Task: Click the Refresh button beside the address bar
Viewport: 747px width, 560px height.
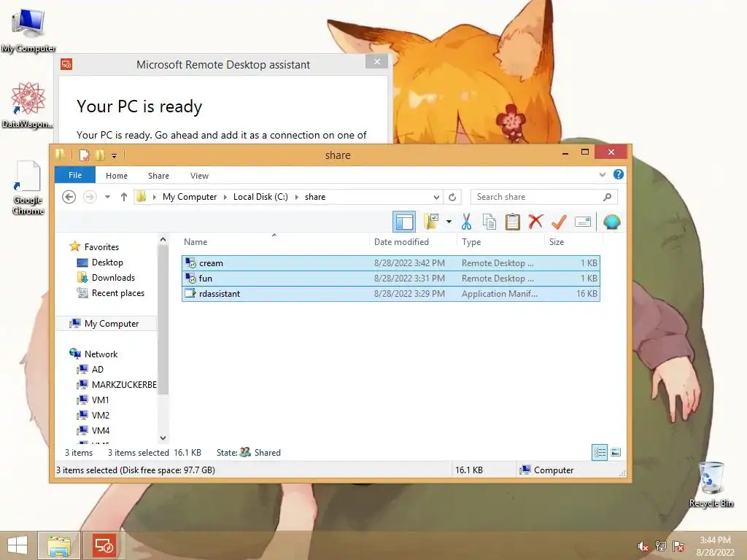Action: [x=452, y=197]
